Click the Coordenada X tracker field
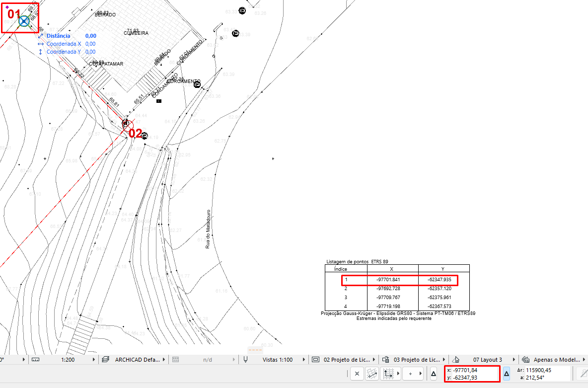This screenshot has height=388, width=588. tap(90, 44)
